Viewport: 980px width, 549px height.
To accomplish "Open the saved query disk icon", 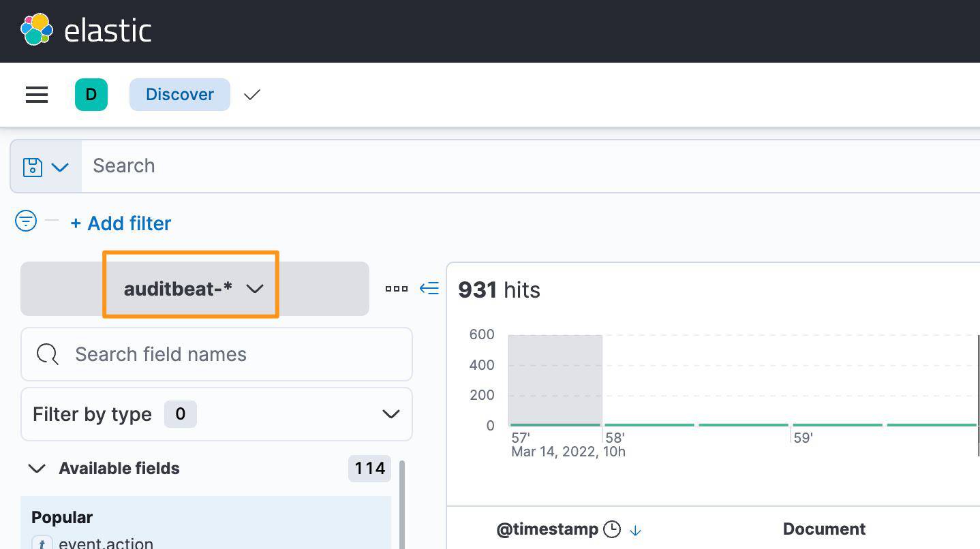I will coord(33,167).
